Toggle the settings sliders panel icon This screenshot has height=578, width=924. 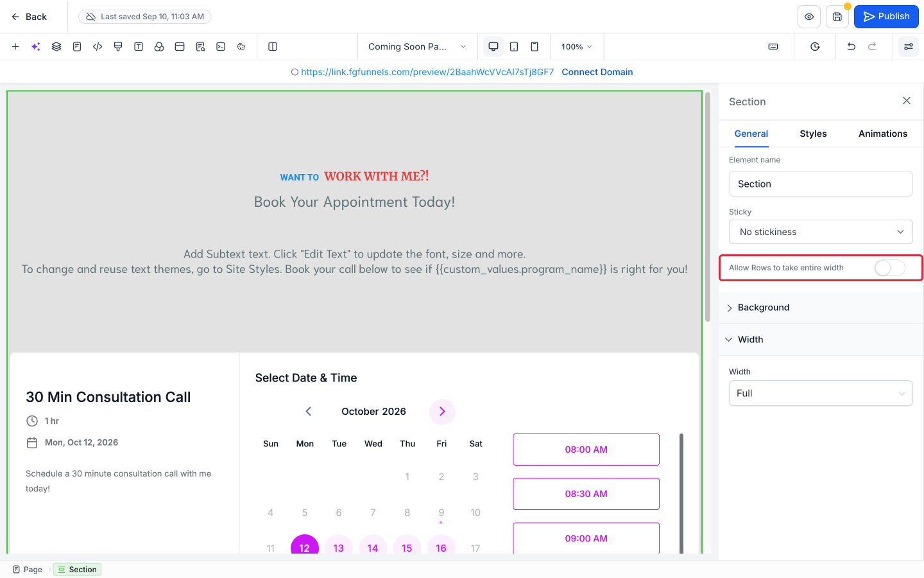point(909,46)
